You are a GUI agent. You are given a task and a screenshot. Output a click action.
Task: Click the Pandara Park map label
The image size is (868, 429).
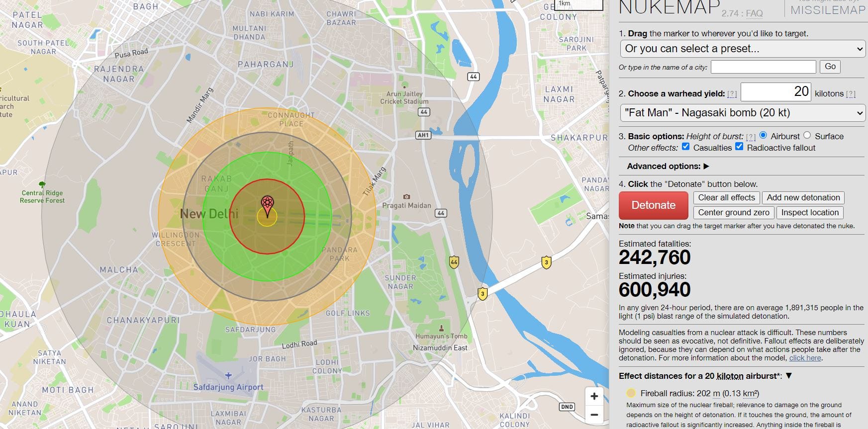pyautogui.click(x=339, y=254)
